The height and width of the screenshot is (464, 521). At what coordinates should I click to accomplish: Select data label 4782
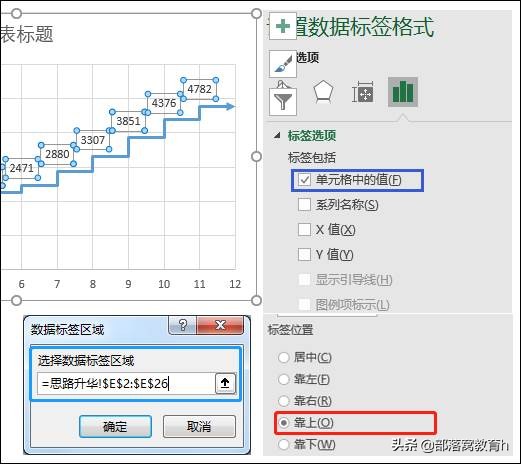click(199, 89)
